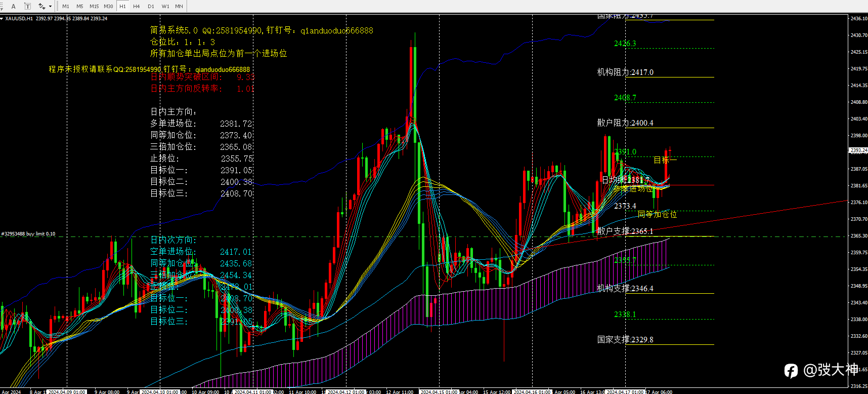Click the 散户支撑:2365.1 support label
The image size is (868, 394).
coord(625,231)
